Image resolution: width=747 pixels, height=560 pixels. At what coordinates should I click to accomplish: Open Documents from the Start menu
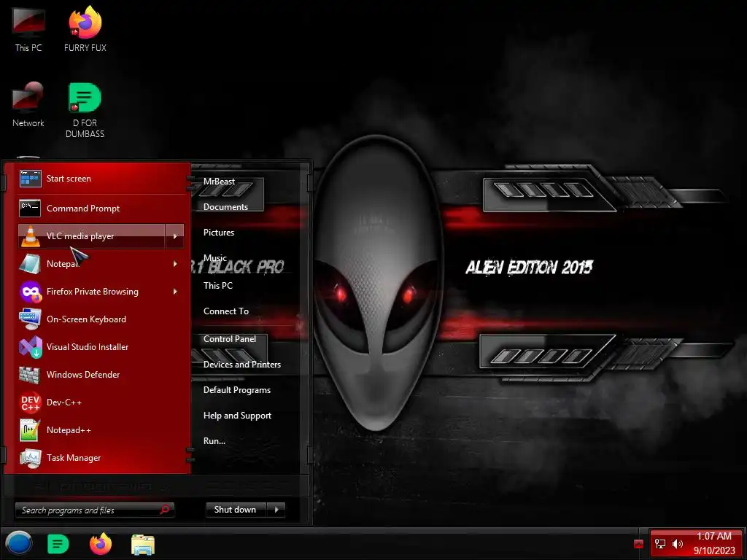coord(226,207)
